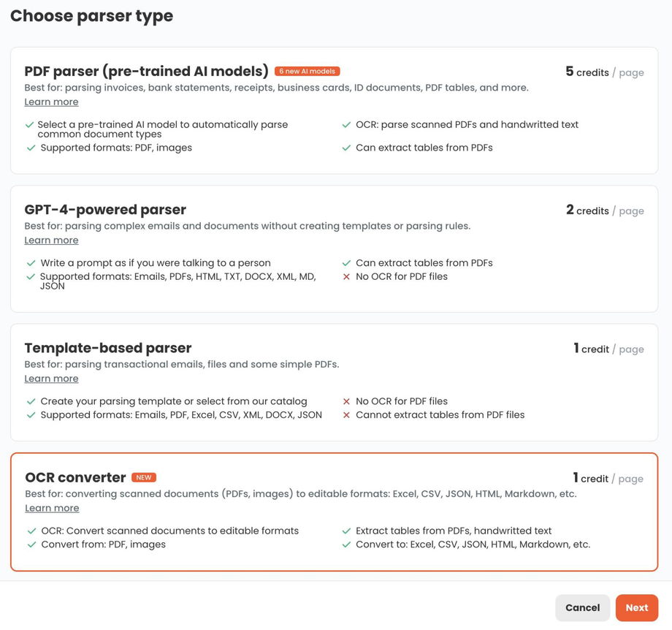
Task: Click the 'Choose parser type' heading
Action: (91, 15)
